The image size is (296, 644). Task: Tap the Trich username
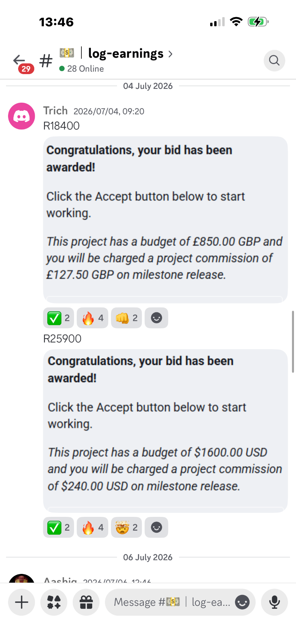click(x=55, y=111)
